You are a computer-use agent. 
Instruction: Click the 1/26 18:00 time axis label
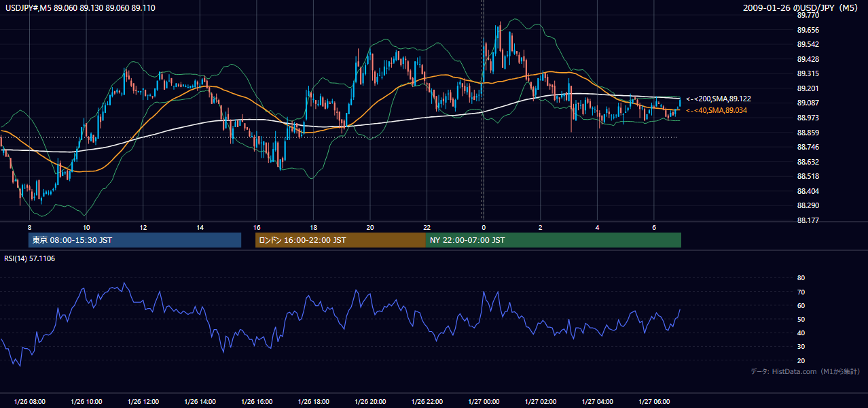313,402
